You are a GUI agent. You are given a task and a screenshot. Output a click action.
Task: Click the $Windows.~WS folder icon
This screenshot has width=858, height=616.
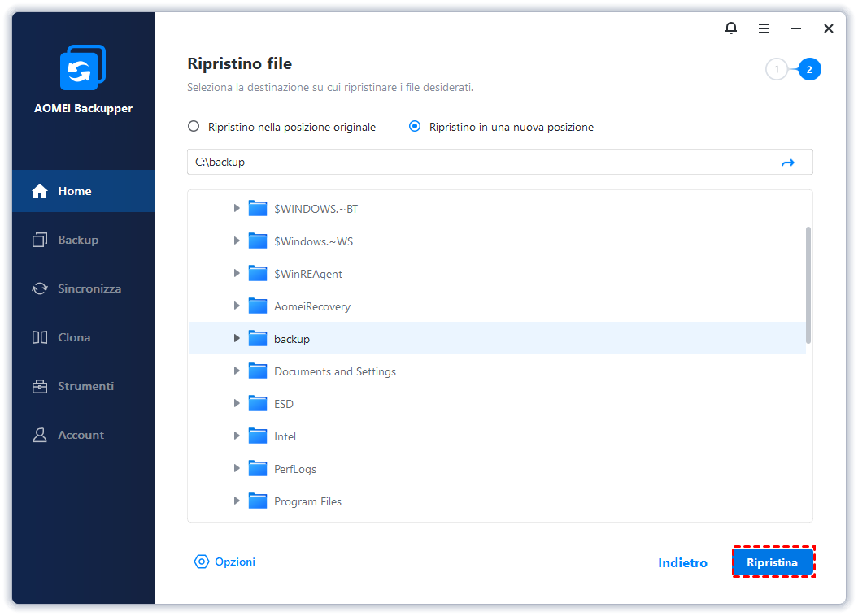258,241
